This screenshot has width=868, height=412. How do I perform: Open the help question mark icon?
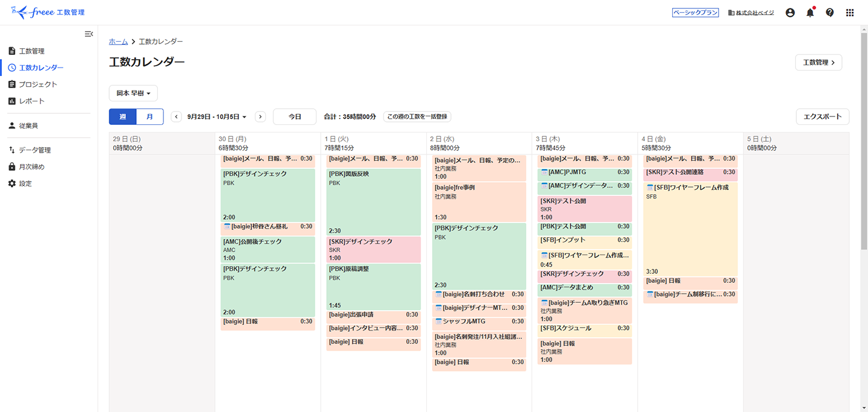coord(829,12)
